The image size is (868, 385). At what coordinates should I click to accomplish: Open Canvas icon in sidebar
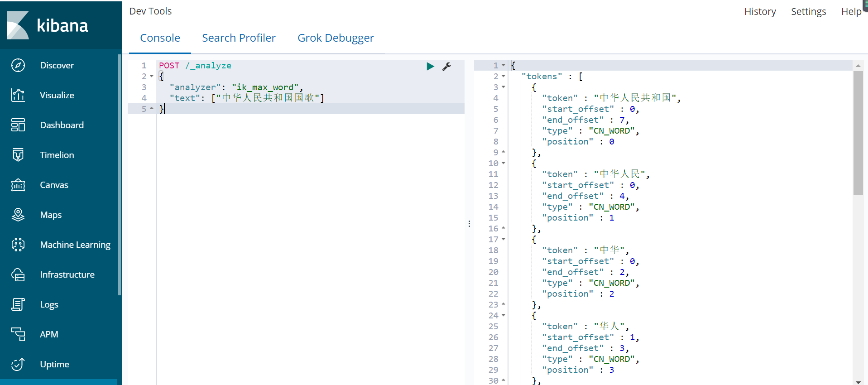coord(18,185)
